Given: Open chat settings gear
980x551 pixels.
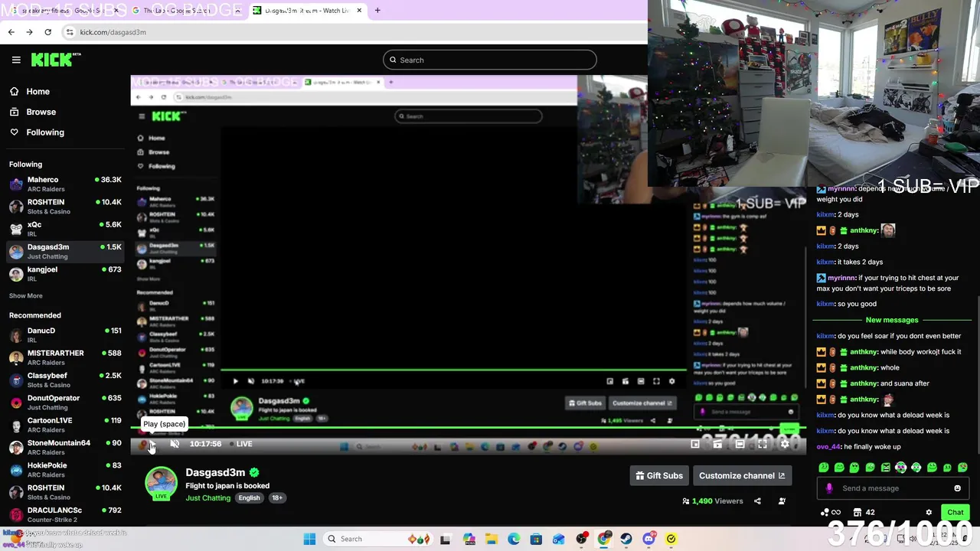Looking at the screenshot, I should tap(929, 513).
